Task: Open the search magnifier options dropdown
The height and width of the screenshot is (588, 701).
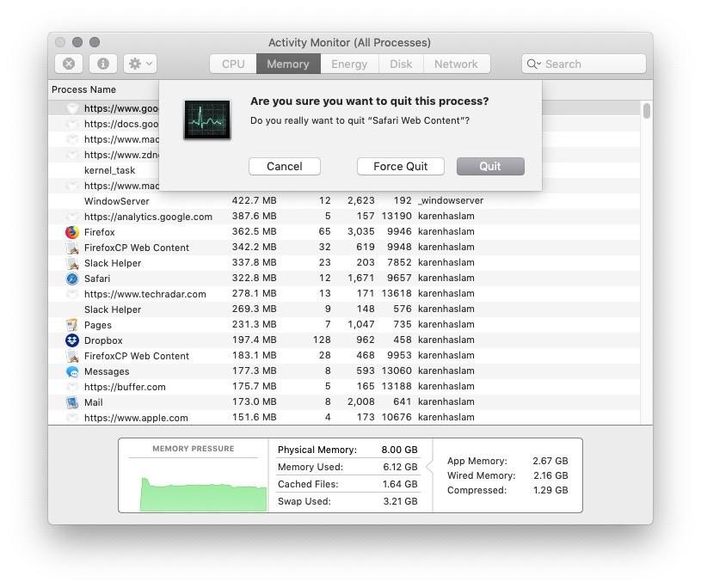Action: point(534,64)
